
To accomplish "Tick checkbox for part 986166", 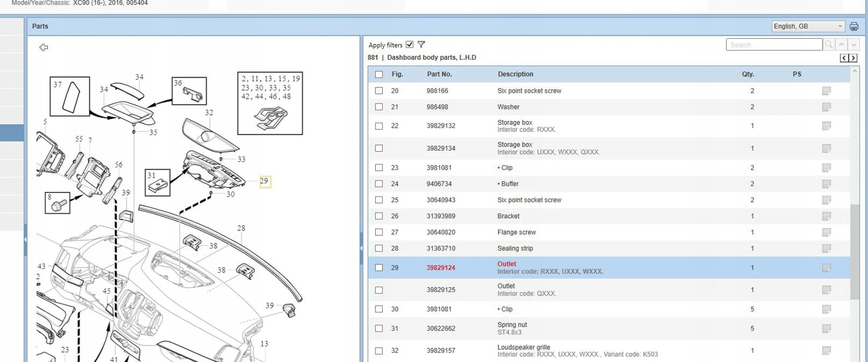I will click(379, 91).
